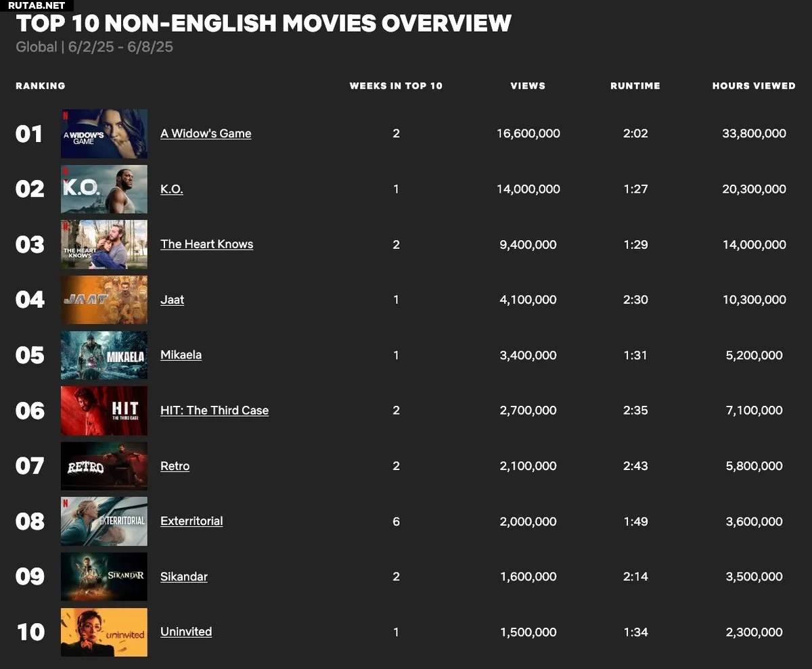Screen dimensions: 812x669
Task: Click the Runtime column header
Action: pyautogui.click(x=635, y=86)
